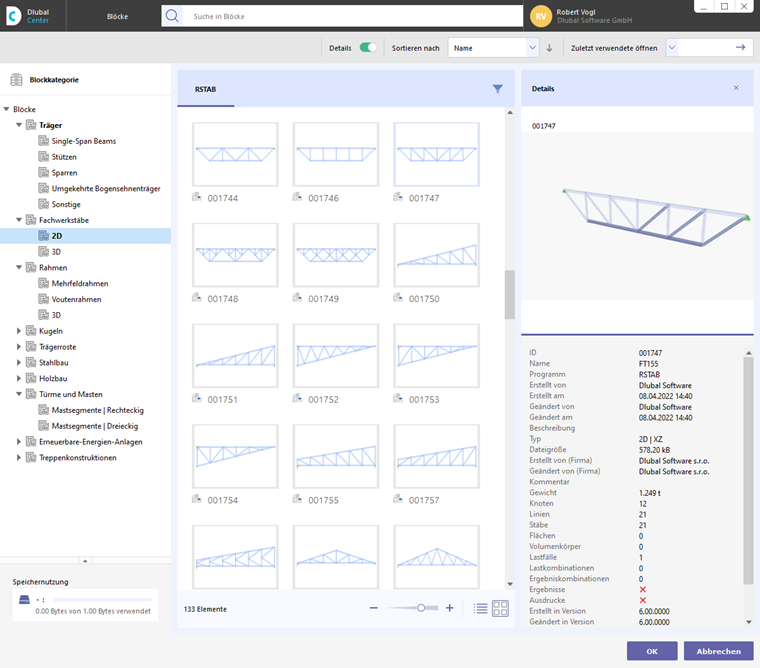This screenshot has height=668, width=760.
Task: Click the folder icon next to Stahlbau
Action: (x=31, y=362)
